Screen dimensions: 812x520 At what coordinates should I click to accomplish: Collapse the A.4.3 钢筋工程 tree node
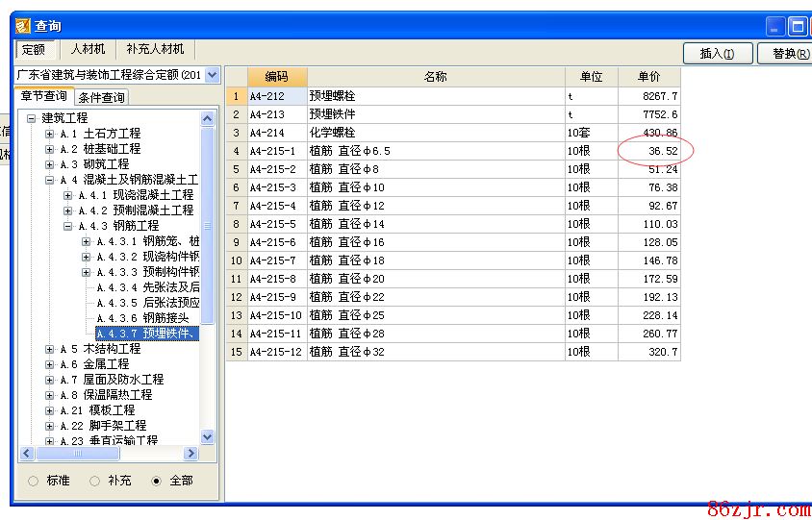(68, 226)
